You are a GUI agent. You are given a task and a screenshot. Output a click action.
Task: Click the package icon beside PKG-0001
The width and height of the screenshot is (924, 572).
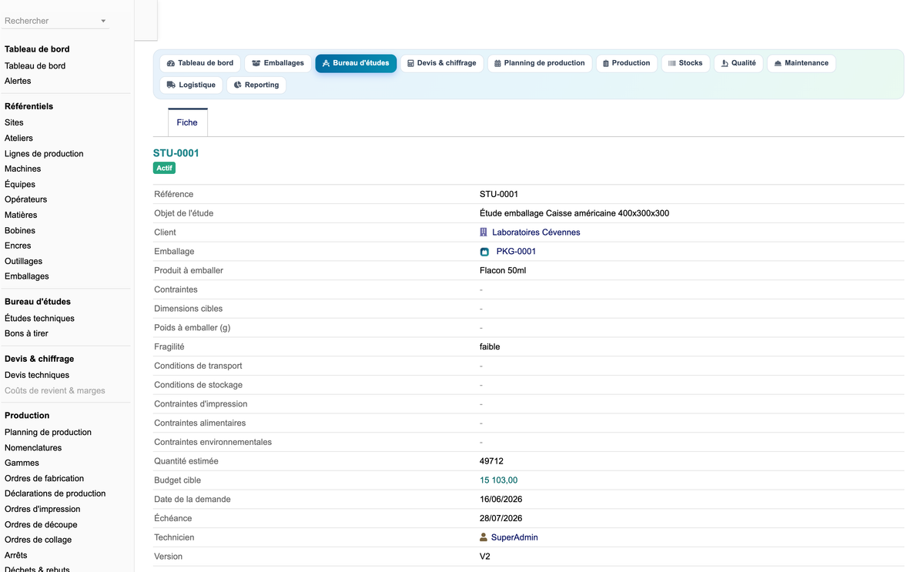click(x=484, y=252)
